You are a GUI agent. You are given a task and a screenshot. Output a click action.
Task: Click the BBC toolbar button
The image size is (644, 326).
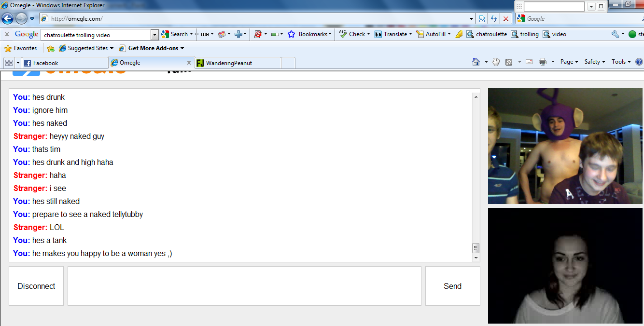(205, 34)
